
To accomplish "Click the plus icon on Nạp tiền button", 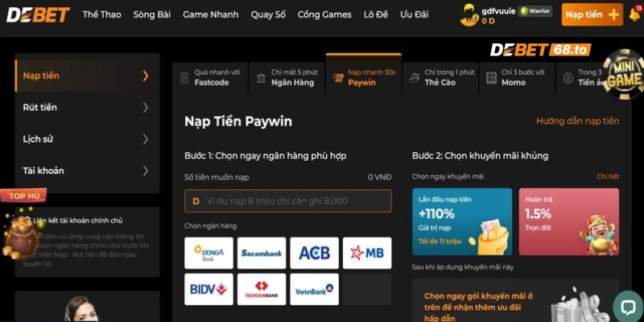I will [613, 14].
